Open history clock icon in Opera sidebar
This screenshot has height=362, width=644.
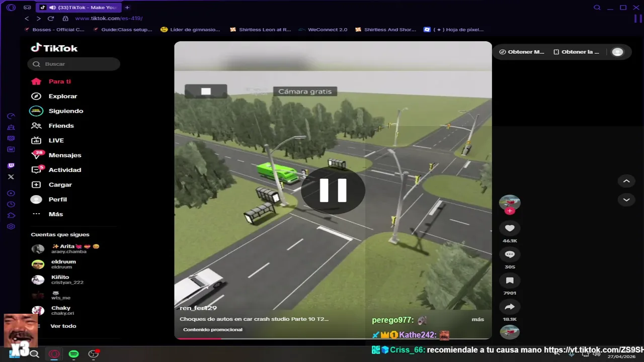pyautogui.click(x=11, y=205)
